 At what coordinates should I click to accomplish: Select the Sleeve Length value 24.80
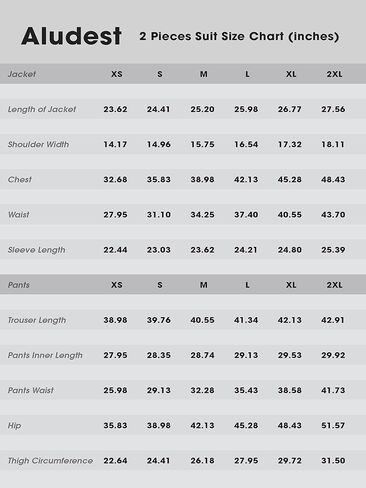[x=290, y=250]
